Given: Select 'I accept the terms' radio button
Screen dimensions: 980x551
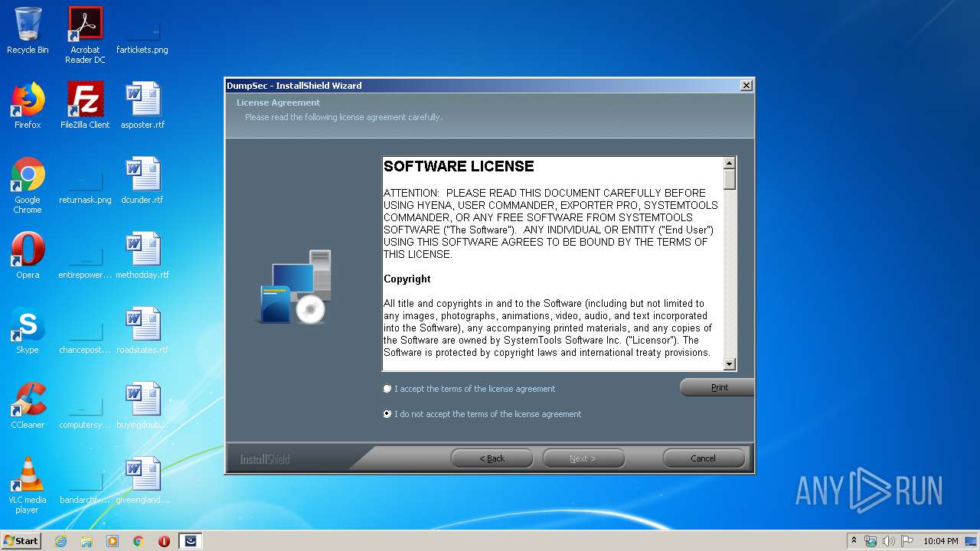Looking at the screenshot, I should click(387, 389).
